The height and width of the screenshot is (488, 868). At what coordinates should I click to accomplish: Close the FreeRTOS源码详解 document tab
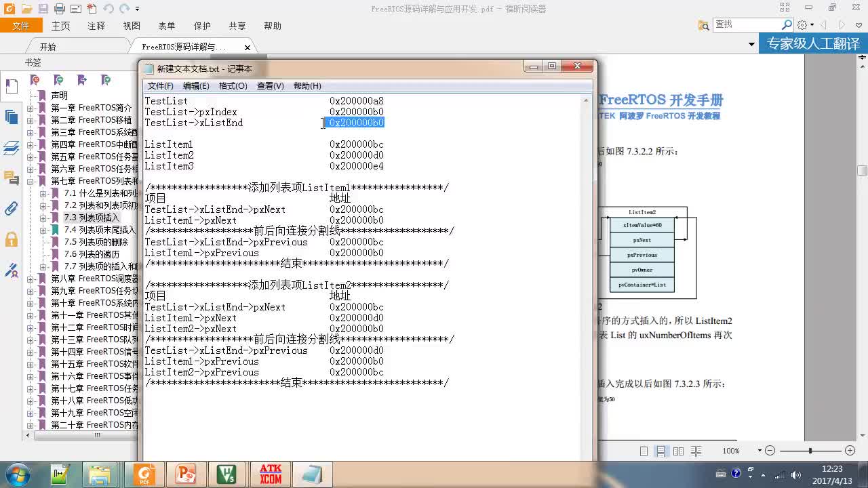248,47
